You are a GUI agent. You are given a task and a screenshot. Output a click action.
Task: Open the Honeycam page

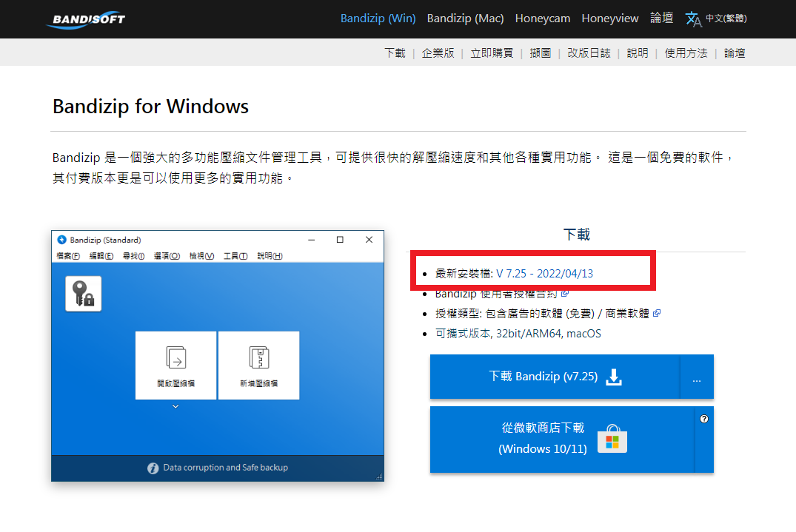click(543, 18)
